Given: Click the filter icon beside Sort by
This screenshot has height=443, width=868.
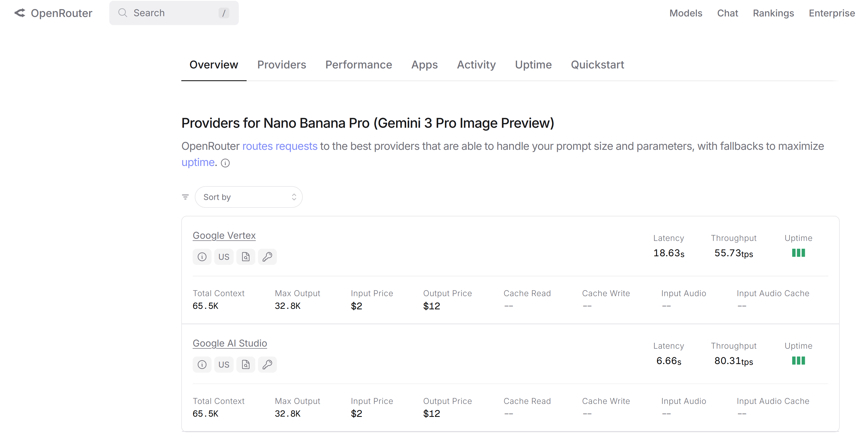Looking at the screenshot, I should tap(185, 197).
